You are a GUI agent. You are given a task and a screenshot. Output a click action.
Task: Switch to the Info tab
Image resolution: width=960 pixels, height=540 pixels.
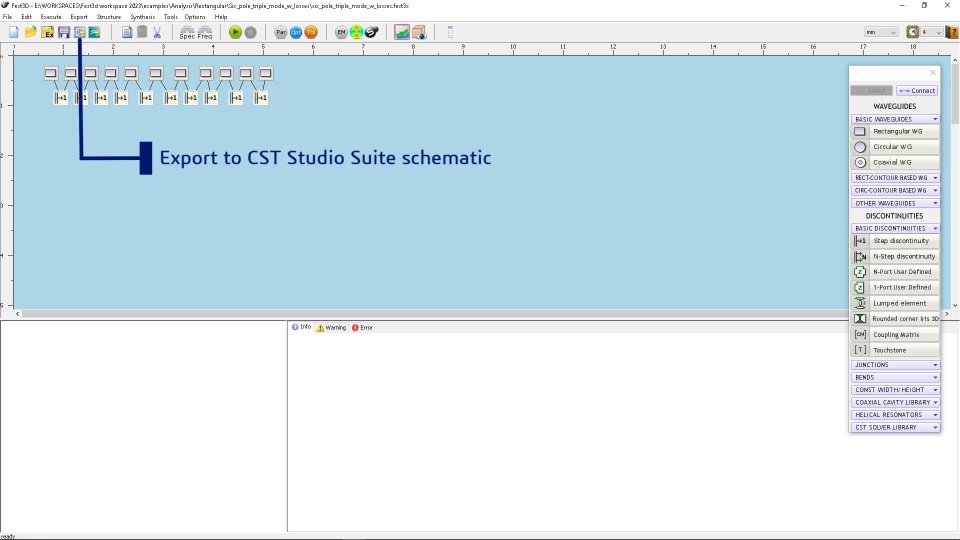click(x=301, y=328)
